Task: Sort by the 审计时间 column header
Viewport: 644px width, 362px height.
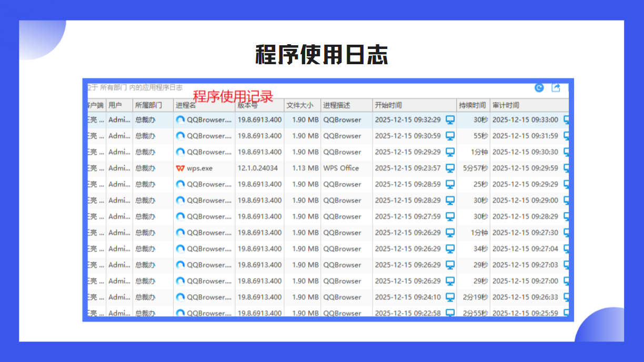Action: pyautogui.click(x=529, y=105)
